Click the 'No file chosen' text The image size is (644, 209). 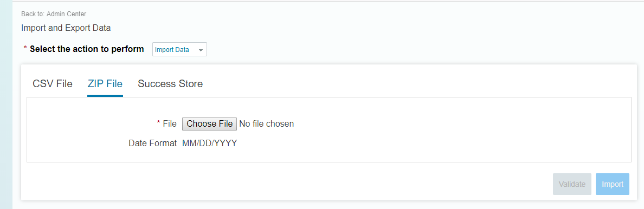tap(267, 123)
